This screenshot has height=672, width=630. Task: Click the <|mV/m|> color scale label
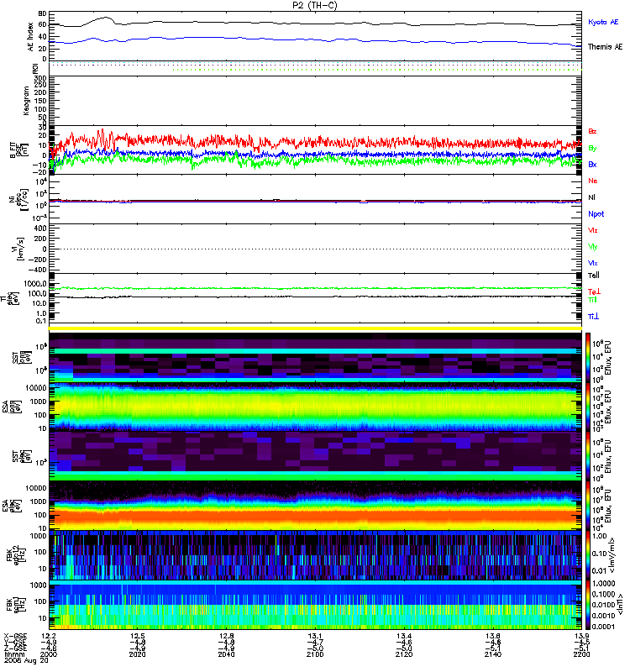(612, 555)
